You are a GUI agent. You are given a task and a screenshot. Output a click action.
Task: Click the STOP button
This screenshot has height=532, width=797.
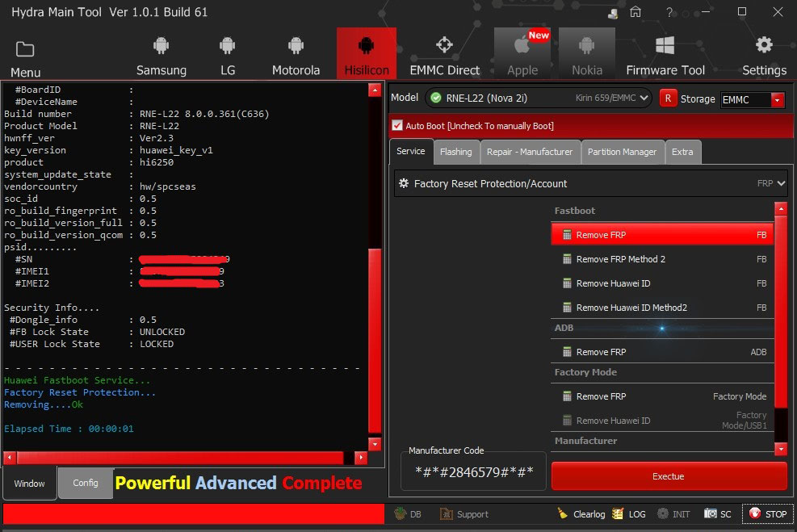click(x=767, y=514)
